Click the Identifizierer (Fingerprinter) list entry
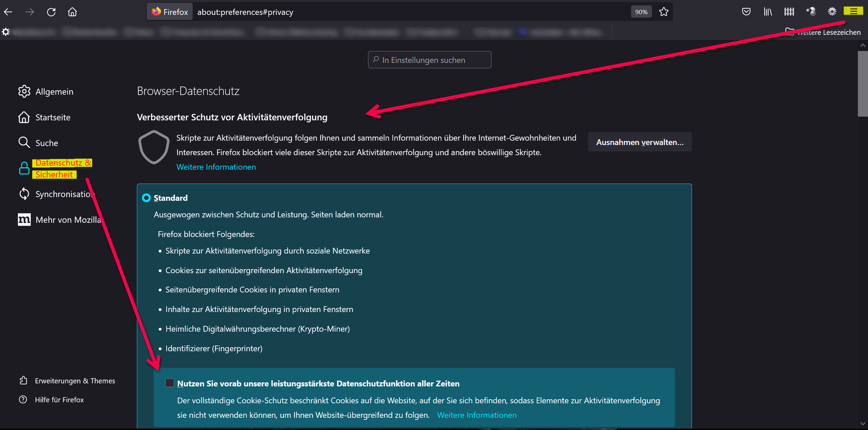This screenshot has width=868, height=430. coord(214,349)
